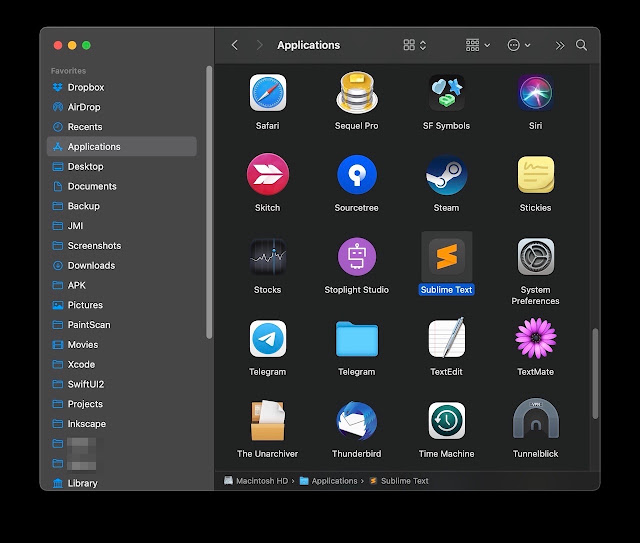Select the SF Symbols app icon
Viewport: 640px width, 543px height.
point(446,93)
